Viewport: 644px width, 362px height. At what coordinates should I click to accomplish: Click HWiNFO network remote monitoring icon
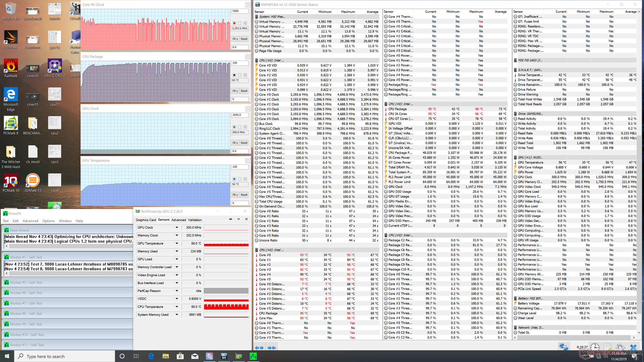(x=563, y=347)
